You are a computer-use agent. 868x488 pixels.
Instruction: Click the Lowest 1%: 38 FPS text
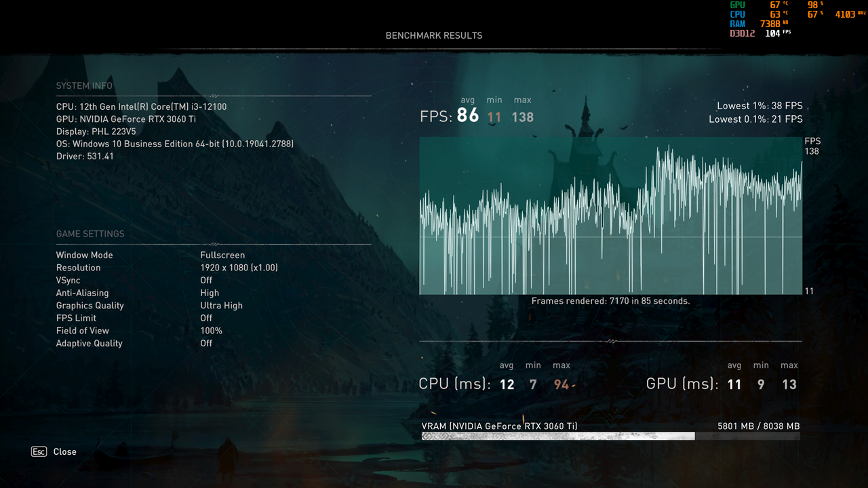pos(759,106)
